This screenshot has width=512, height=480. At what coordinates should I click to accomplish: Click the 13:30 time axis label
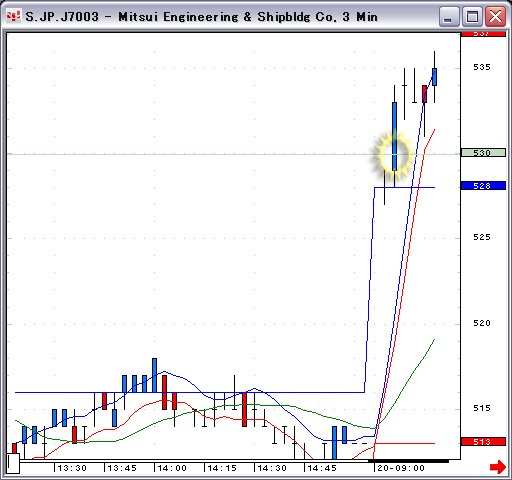[x=72, y=468]
